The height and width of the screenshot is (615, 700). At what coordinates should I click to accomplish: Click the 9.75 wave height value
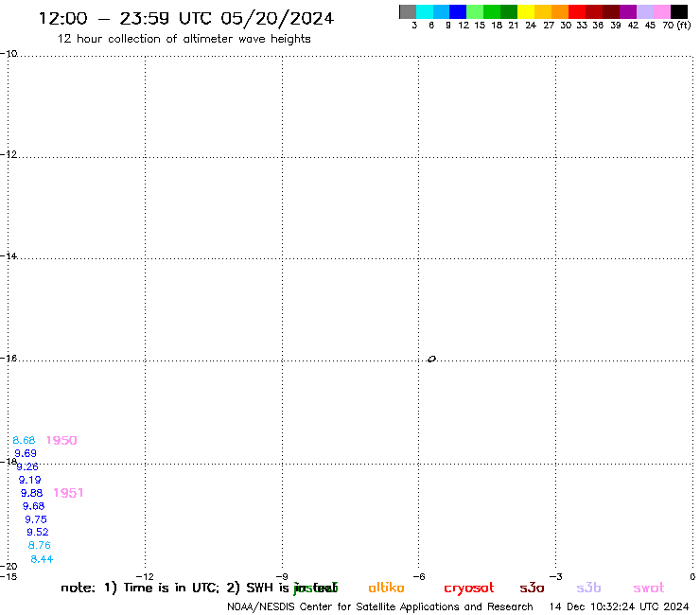(x=36, y=519)
